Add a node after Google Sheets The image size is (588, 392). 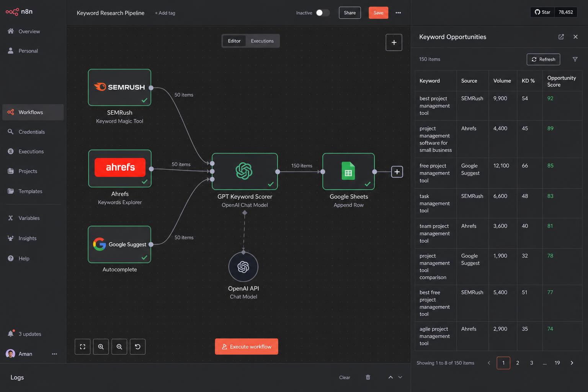(397, 172)
